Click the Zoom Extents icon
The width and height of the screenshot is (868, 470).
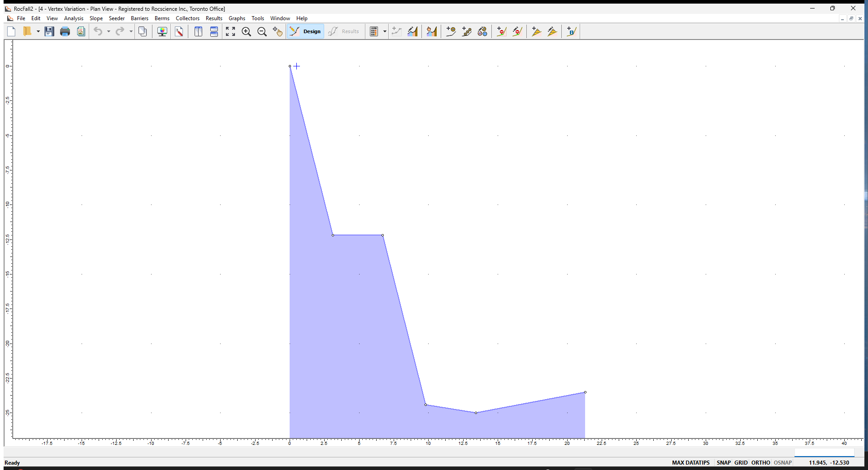tap(230, 31)
